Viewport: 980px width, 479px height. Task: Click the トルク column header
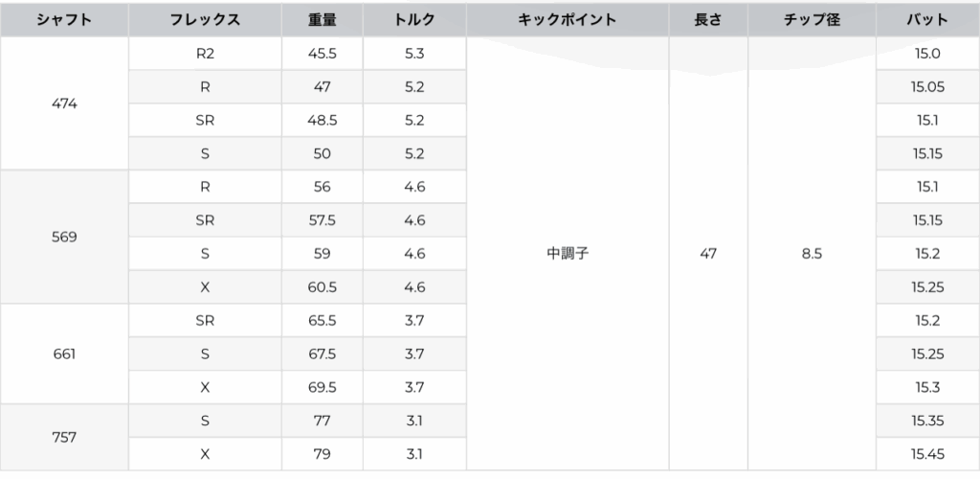coord(414,19)
